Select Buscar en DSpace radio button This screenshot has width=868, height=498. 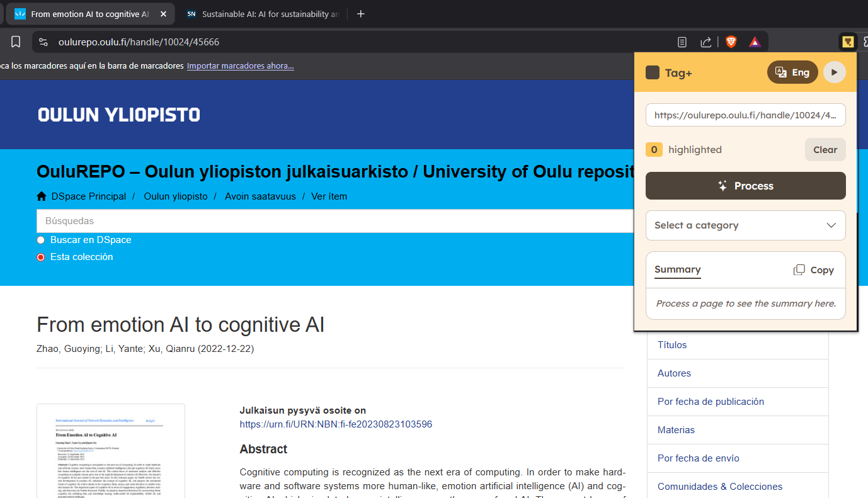41,240
